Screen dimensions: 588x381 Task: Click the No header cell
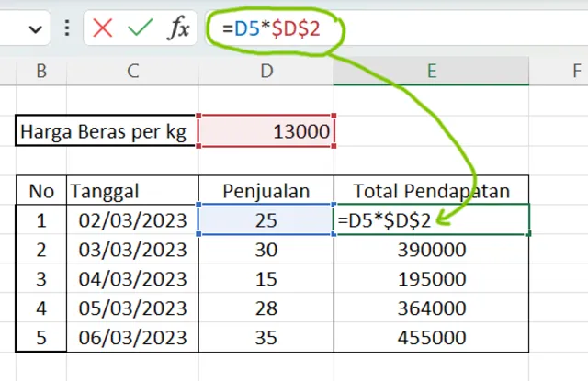41,190
